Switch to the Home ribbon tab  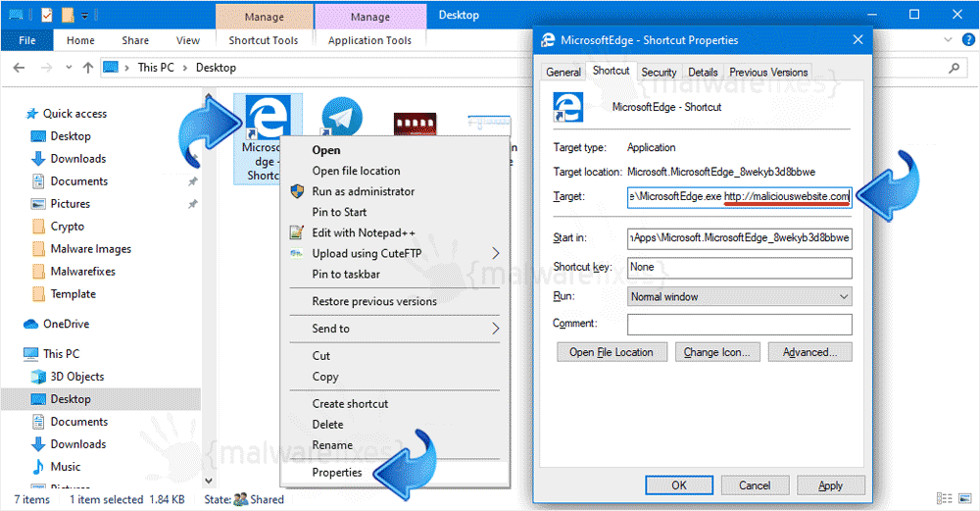click(x=80, y=40)
